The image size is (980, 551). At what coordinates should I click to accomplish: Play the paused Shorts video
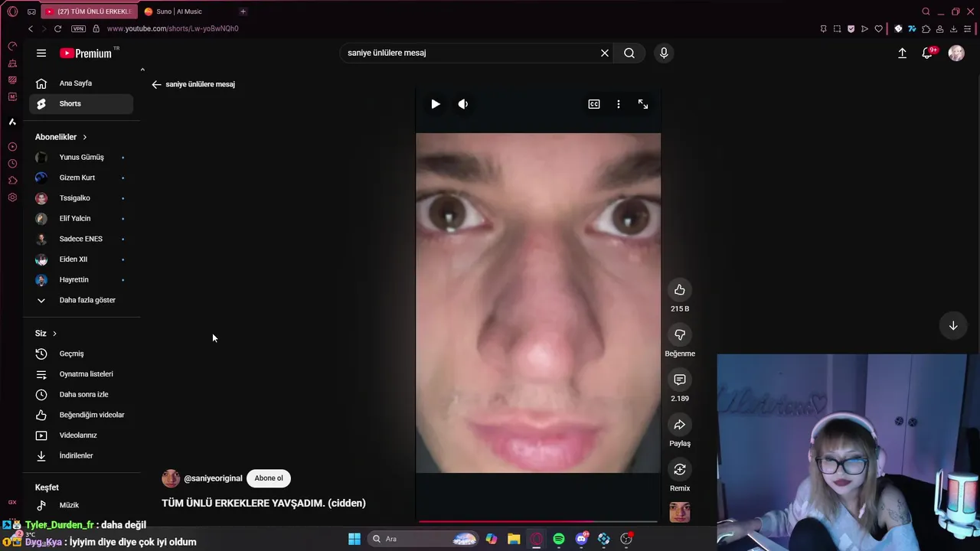435,104
